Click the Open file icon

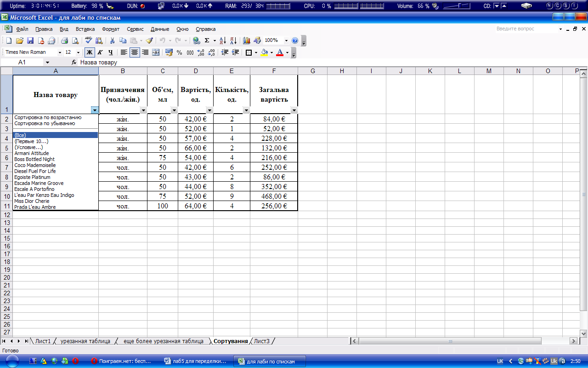pos(19,40)
